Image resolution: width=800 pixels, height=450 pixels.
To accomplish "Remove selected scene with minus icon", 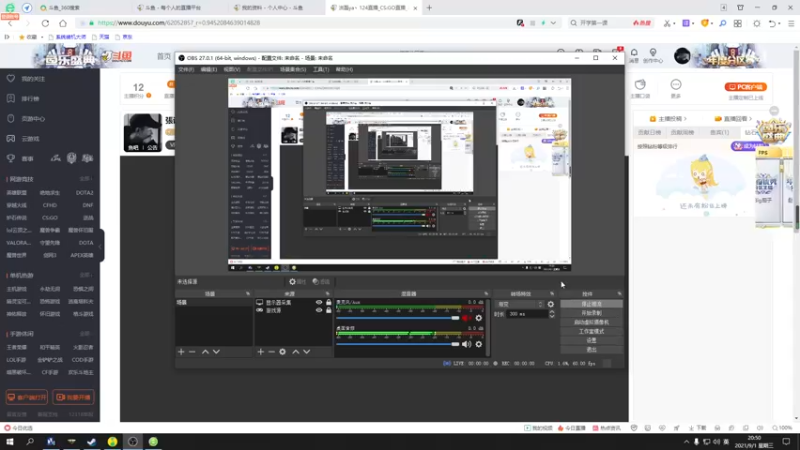I will 192,352.
